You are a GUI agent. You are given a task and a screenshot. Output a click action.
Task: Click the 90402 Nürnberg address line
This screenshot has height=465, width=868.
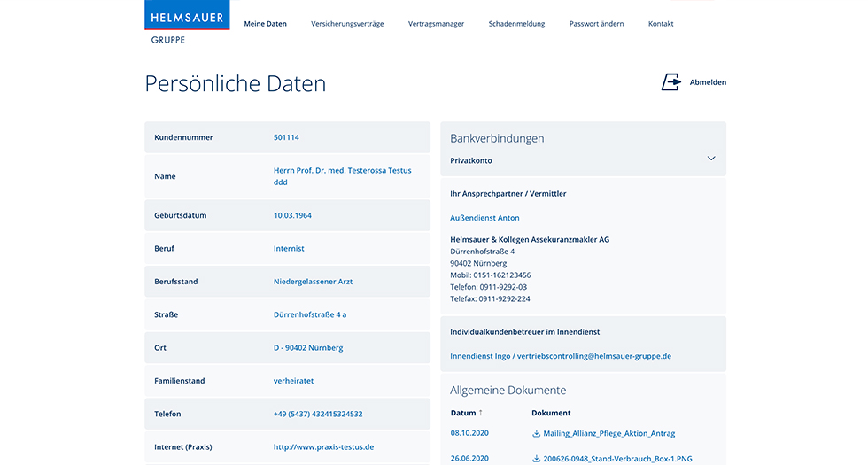pos(478,264)
